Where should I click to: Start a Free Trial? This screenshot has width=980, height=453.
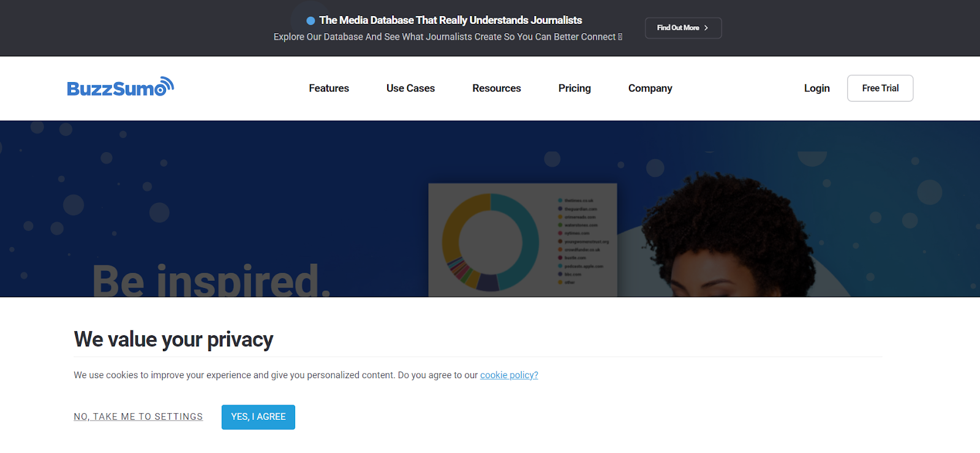click(880, 88)
